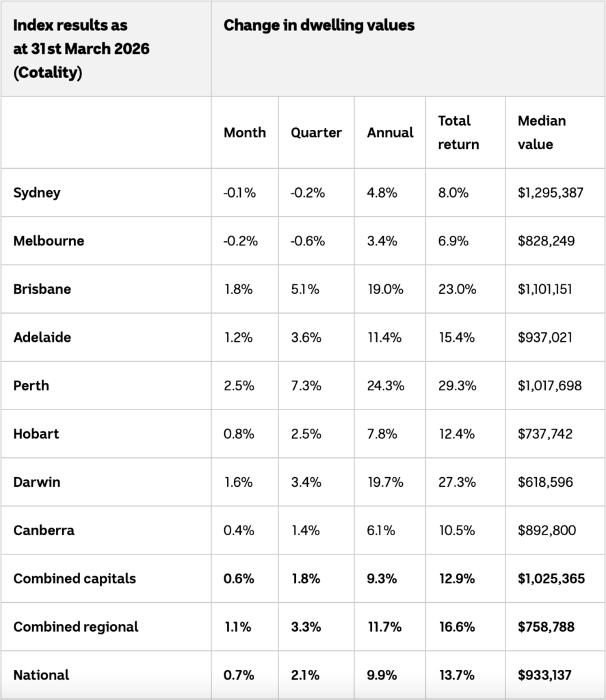Click the National median value $933,137
This screenshot has height=700, width=606.
(x=544, y=675)
